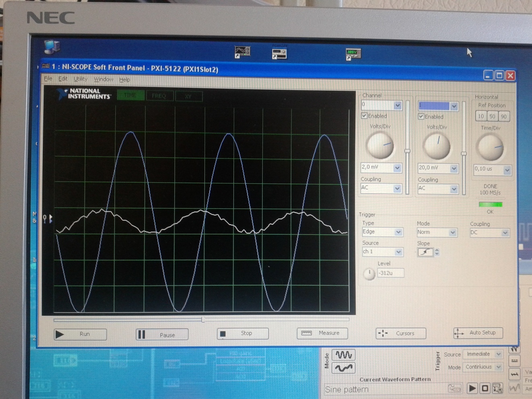
Task: Start generator output with play button
Action: 472,388
